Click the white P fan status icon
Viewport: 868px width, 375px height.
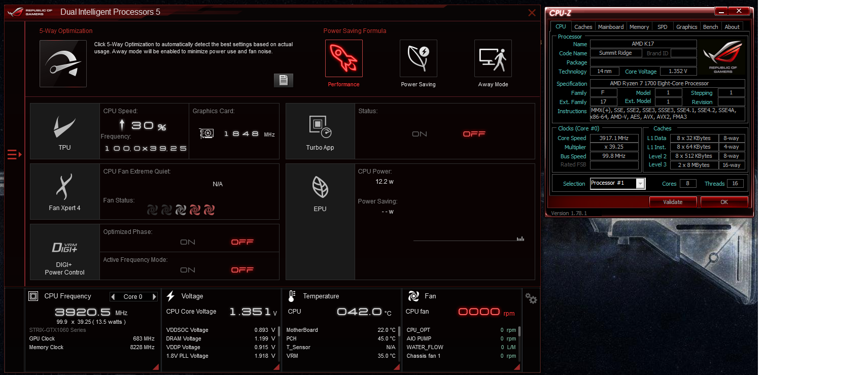click(181, 210)
